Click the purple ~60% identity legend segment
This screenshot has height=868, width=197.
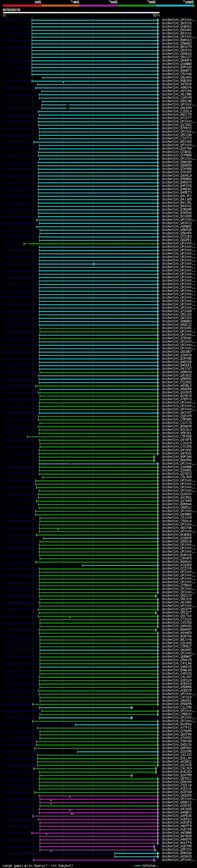coord(99,6)
